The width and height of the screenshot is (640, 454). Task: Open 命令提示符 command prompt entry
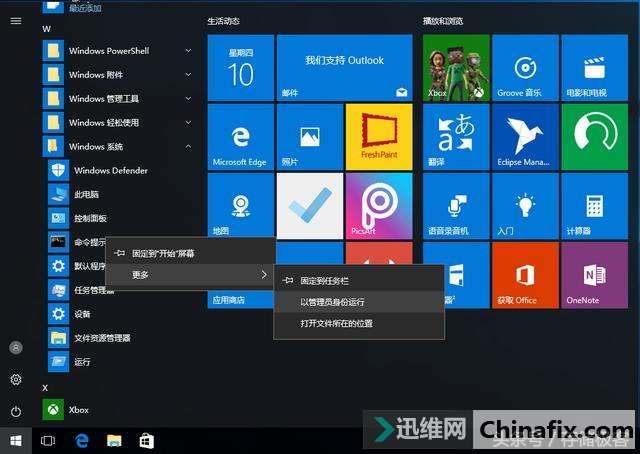[x=77, y=242]
